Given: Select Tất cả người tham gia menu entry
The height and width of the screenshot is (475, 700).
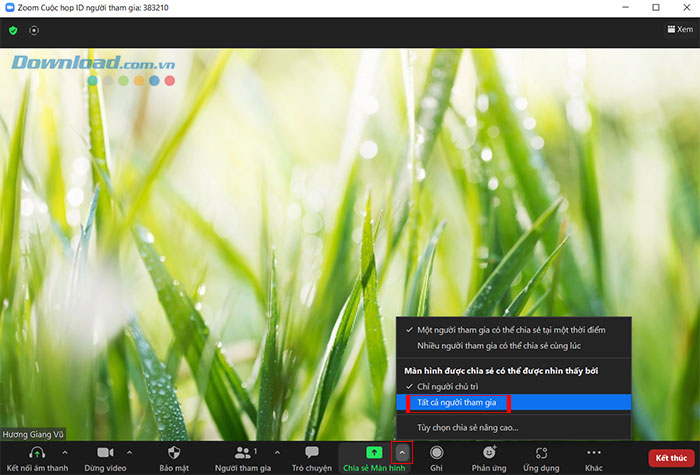Looking at the screenshot, I should coord(457,402).
